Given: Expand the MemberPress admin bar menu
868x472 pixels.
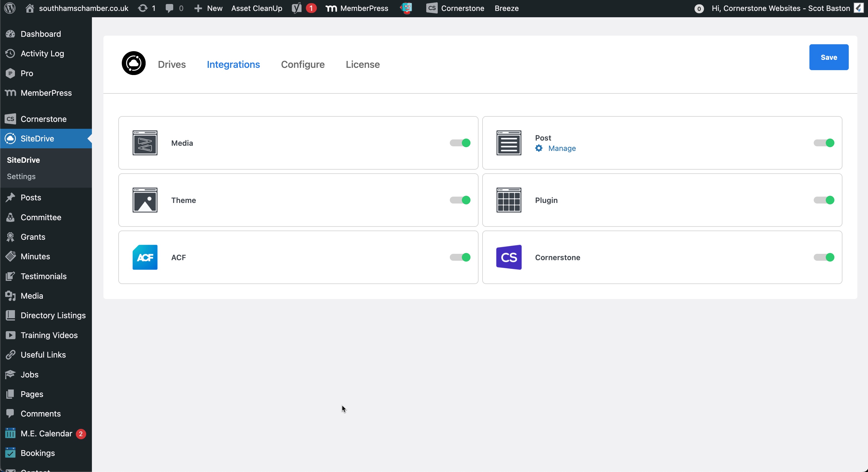Looking at the screenshot, I should 357,8.
